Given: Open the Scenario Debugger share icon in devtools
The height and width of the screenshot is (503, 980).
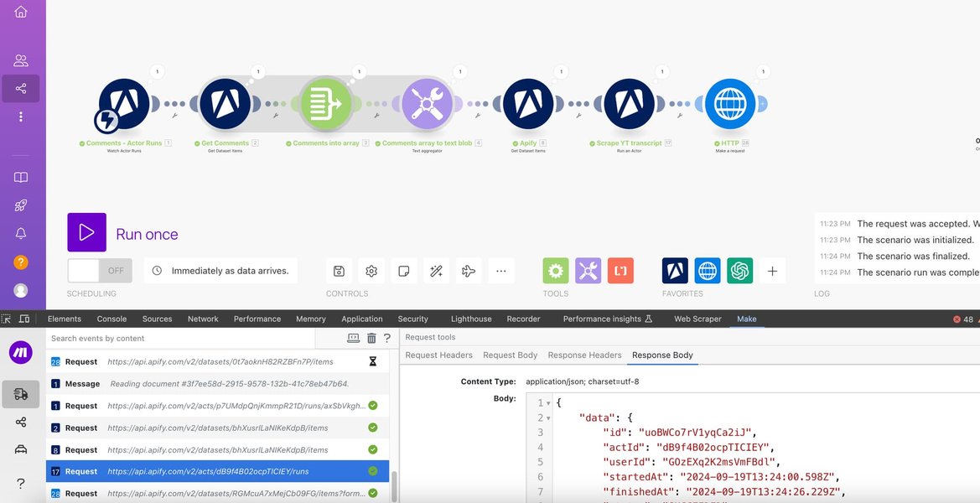Looking at the screenshot, I should (x=21, y=423).
